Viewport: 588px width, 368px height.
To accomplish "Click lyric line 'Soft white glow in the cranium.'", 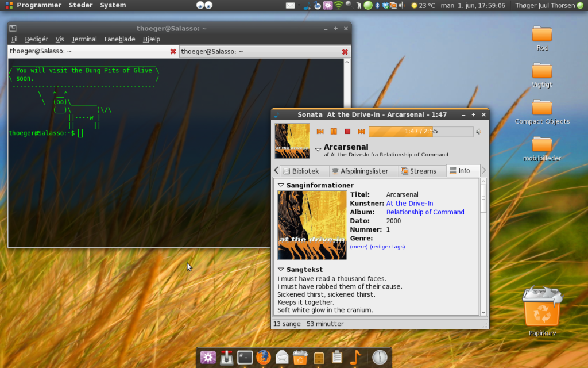I will coord(325,310).
